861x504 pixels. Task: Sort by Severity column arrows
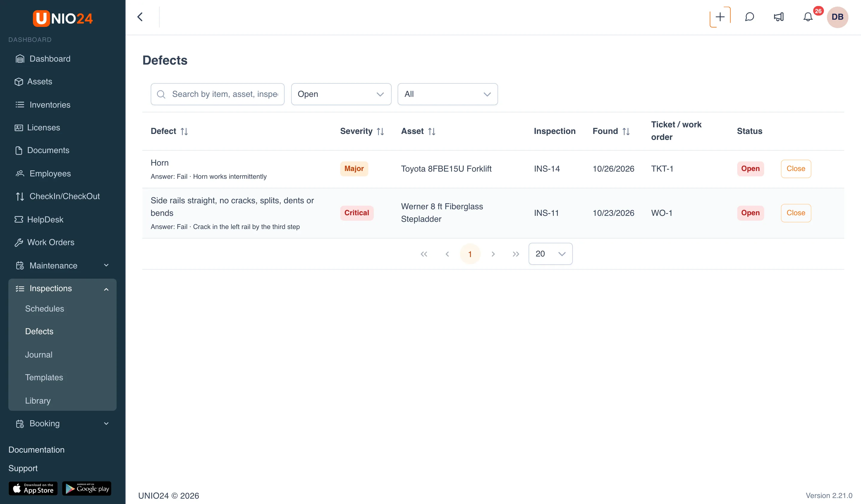pyautogui.click(x=380, y=131)
